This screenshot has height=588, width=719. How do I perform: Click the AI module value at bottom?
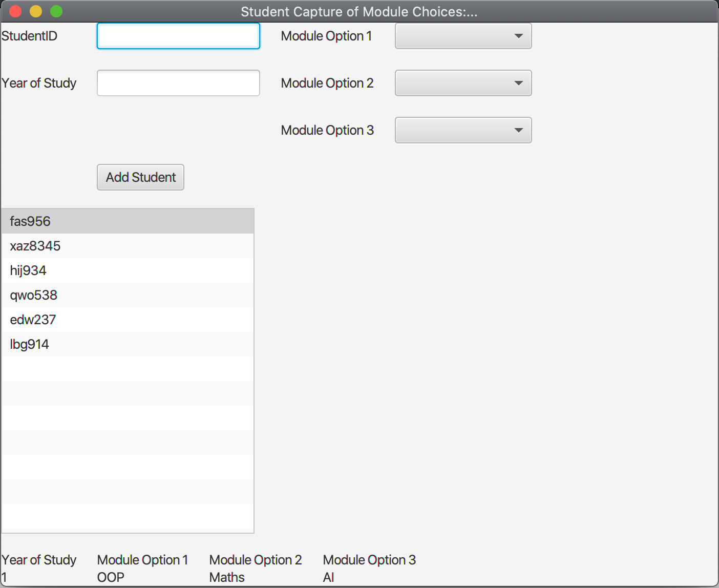coord(328,577)
